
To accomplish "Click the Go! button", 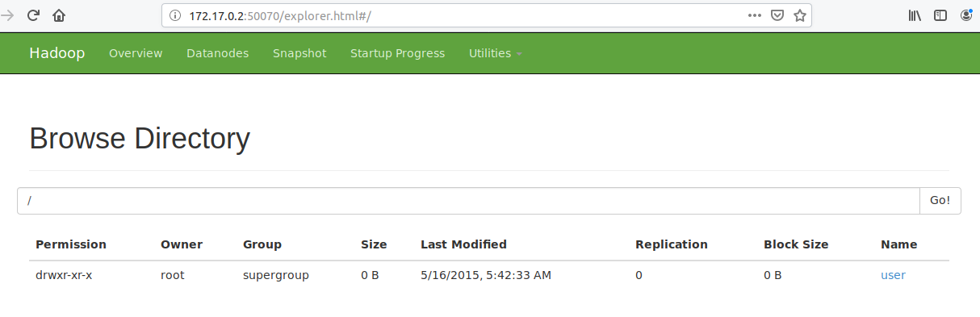I will click(x=940, y=201).
